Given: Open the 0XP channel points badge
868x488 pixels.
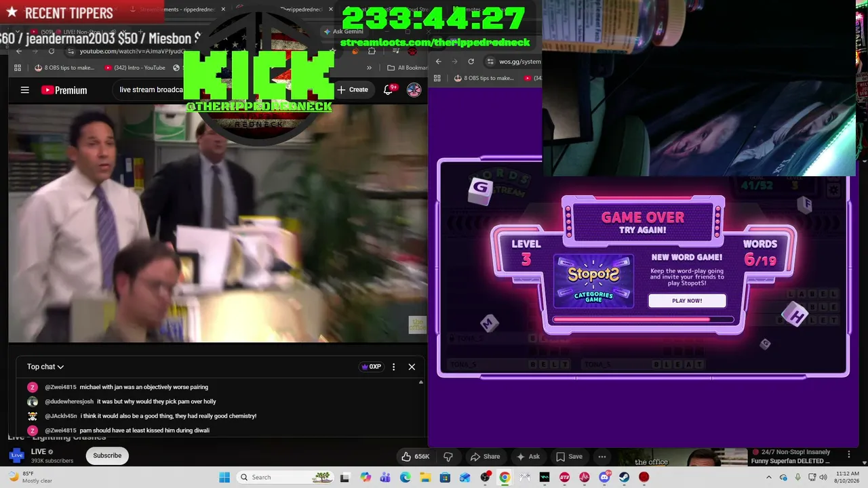Looking at the screenshot, I should pos(370,367).
